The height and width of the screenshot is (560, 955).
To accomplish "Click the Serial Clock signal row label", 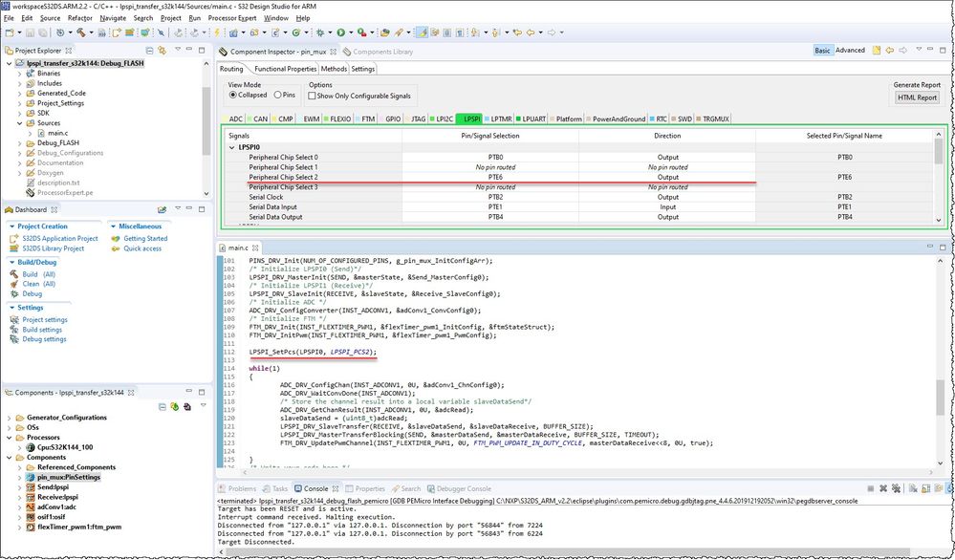I will pos(266,197).
